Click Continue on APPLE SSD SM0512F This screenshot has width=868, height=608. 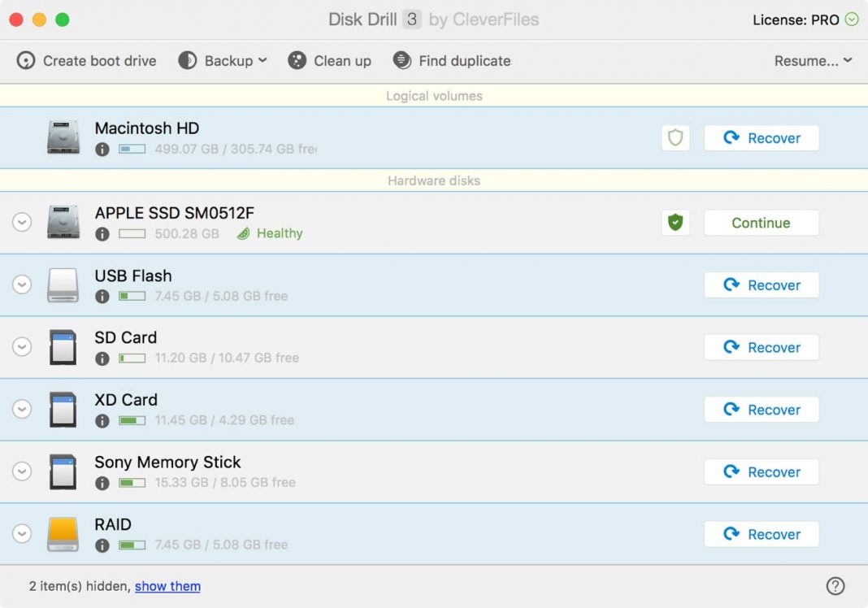click(761, 222)
